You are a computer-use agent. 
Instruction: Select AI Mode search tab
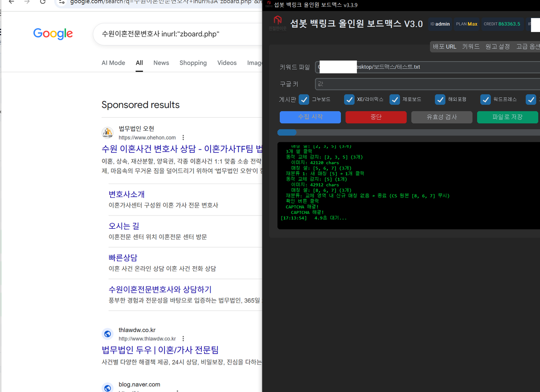click(x=113, y=63)
